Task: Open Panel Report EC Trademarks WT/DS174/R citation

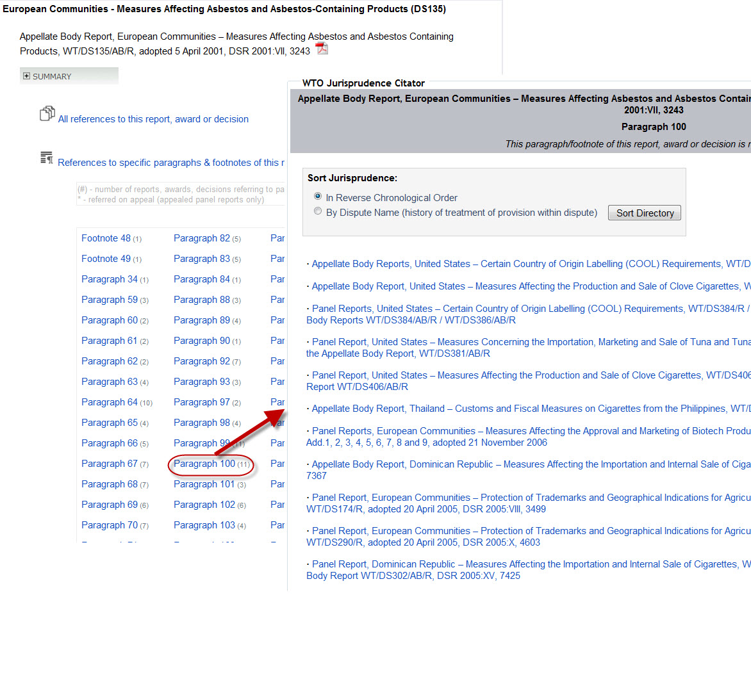Action: coord(528,503)
